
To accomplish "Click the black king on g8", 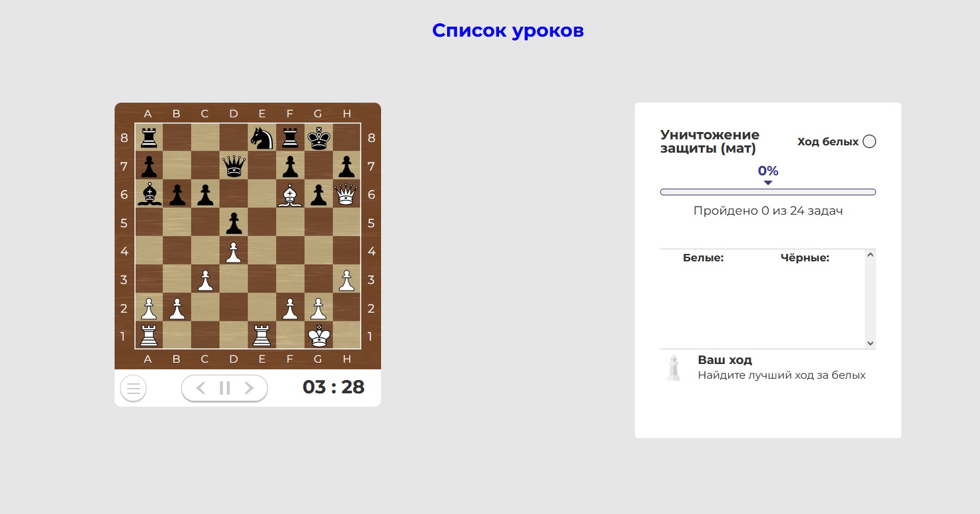I will 318,138.
